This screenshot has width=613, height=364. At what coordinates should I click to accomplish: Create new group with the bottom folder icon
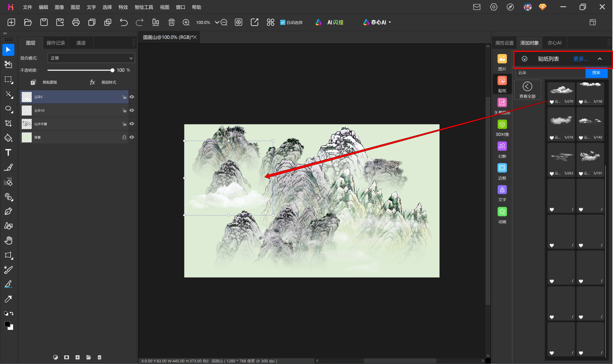click(89, 357)
